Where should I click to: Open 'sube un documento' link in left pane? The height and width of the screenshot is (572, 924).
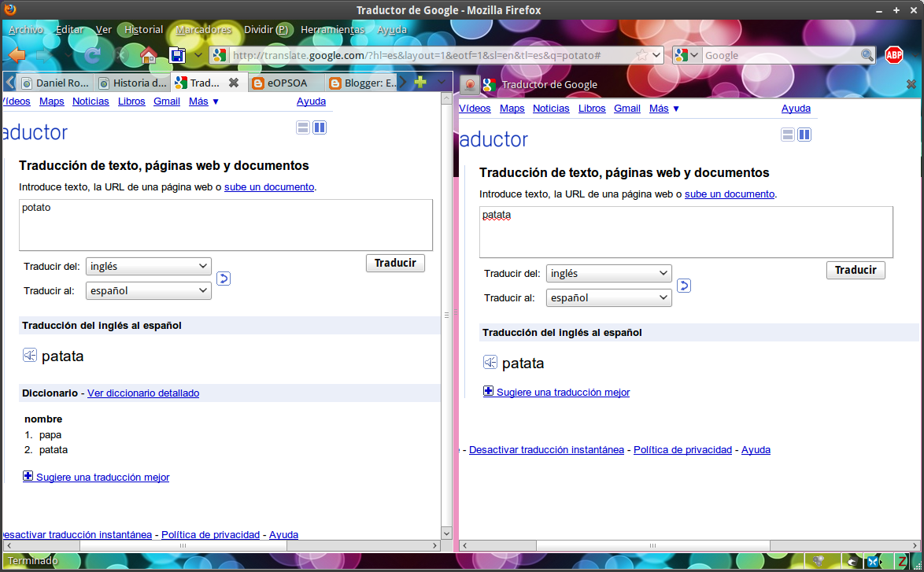tap(269, 186)
